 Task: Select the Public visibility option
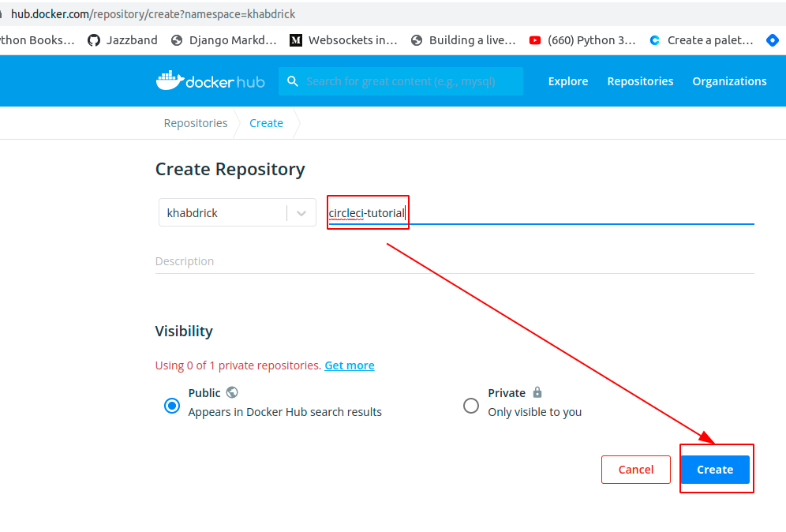point(172,405)
